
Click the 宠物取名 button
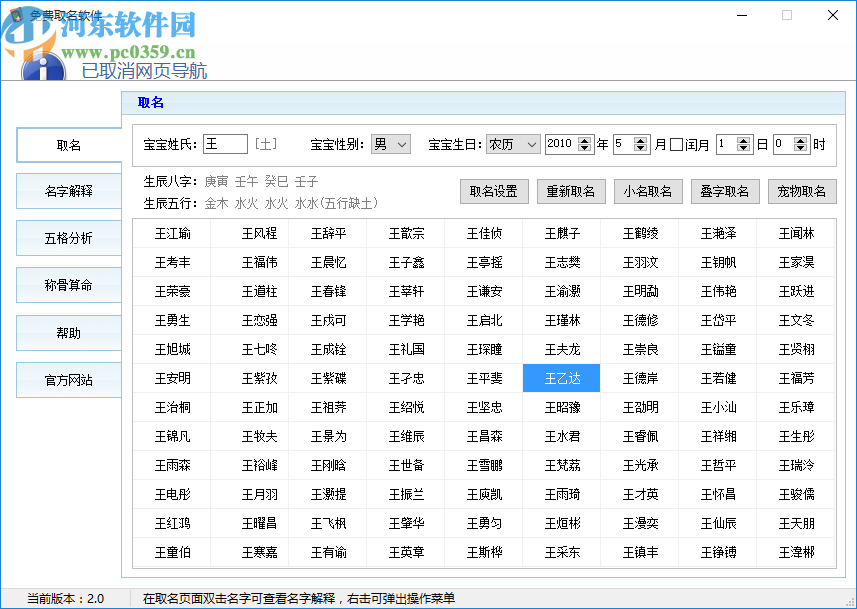[802, 191]
